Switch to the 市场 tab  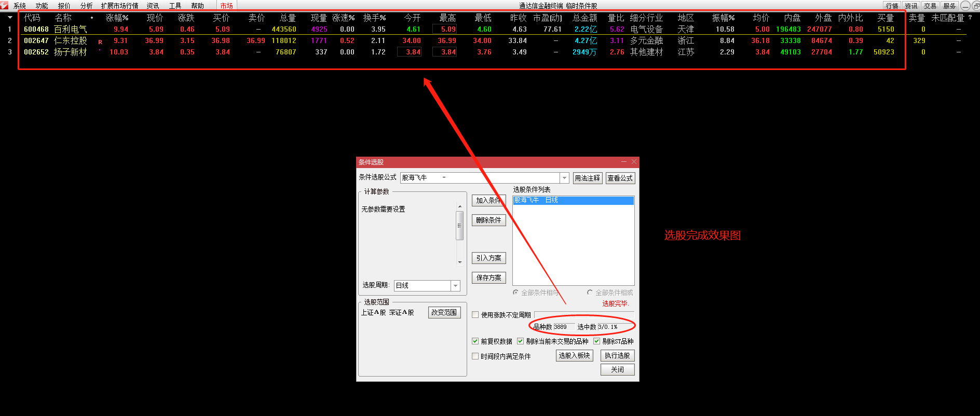227,6
